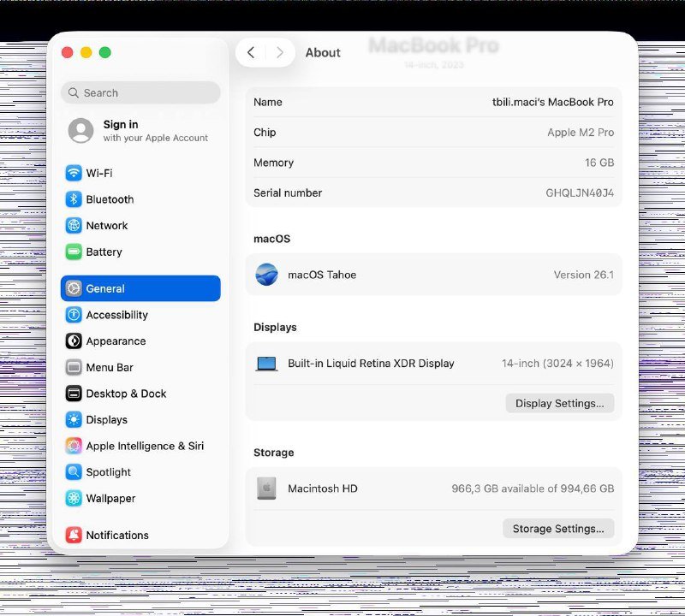685x616 pixels.
Task: Open Storage Settings for Macintosh HD
Action: click(558, 528)
